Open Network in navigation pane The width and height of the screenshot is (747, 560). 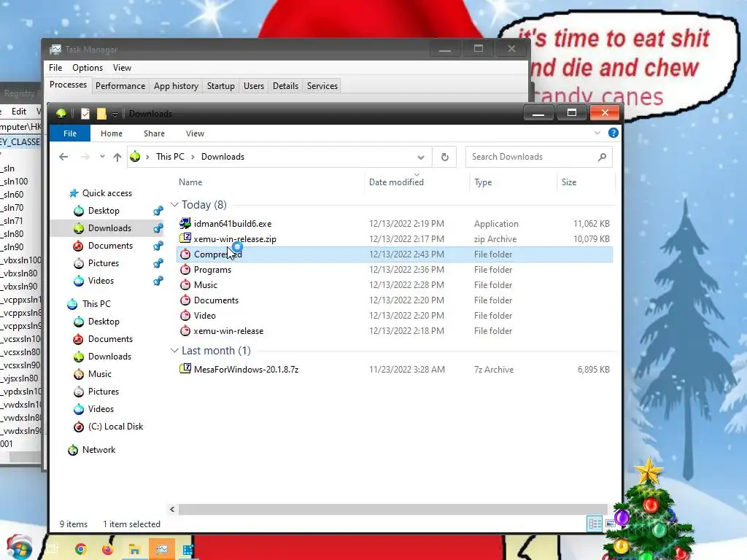(x=98, y=449)
